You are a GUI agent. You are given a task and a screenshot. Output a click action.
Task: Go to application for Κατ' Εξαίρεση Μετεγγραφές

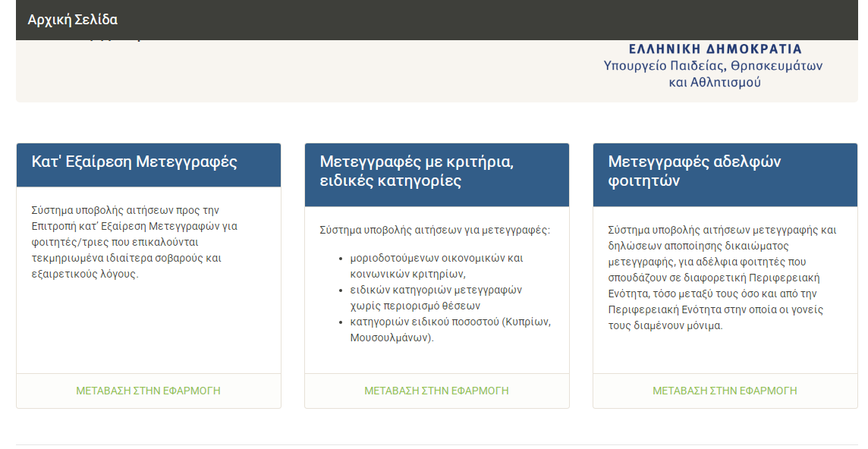click(x=148, y=391)
